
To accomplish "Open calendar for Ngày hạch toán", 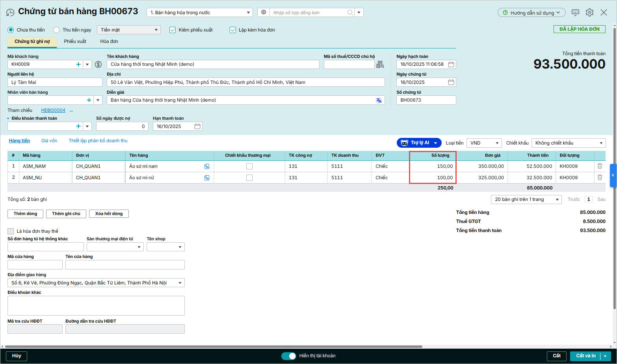I will pos(451,64).
